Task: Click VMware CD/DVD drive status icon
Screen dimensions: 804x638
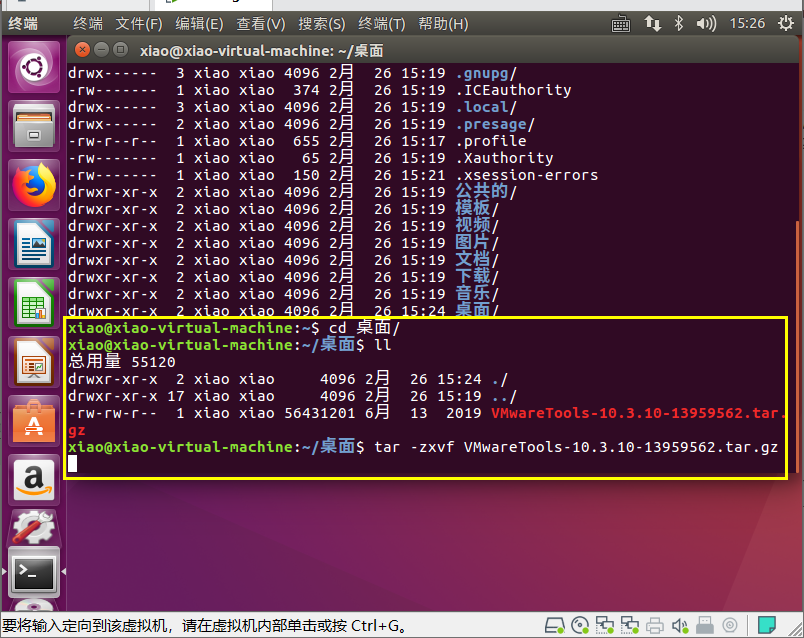Action: point(580,625)
